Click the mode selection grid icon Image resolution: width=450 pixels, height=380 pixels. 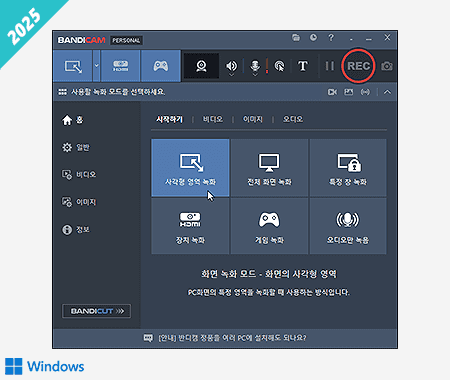pos(62,92)
